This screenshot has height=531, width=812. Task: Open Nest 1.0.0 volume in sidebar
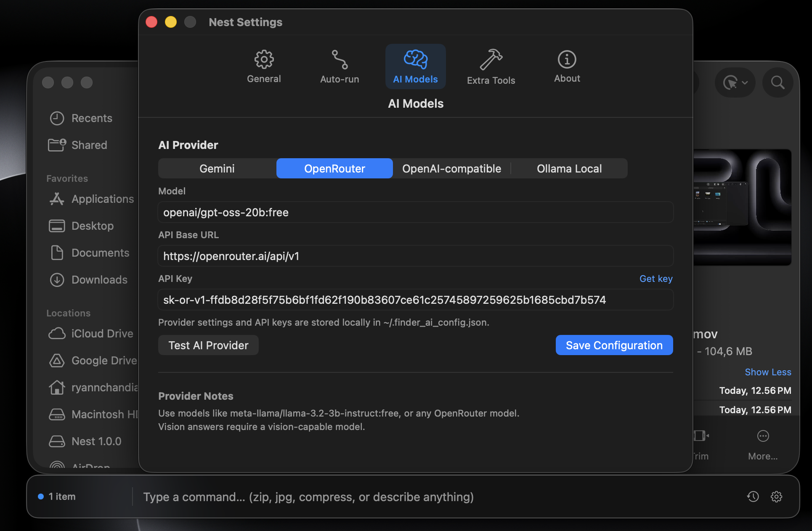tap(85, 441)
